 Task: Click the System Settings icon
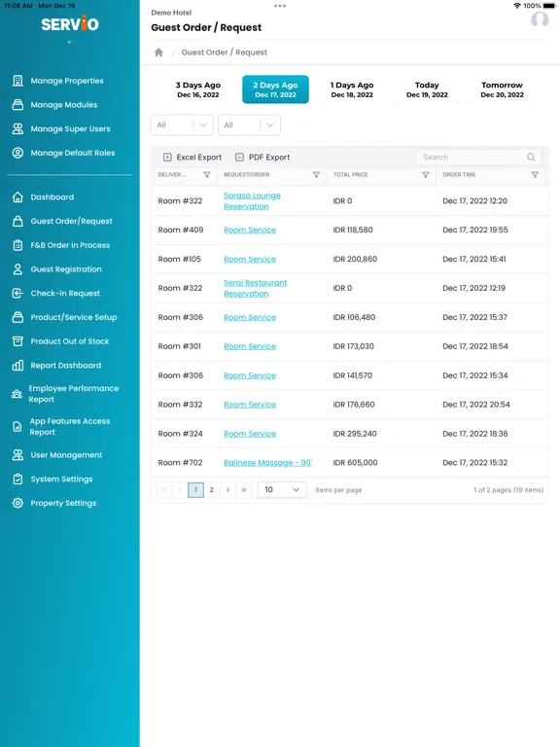(17, 480)
